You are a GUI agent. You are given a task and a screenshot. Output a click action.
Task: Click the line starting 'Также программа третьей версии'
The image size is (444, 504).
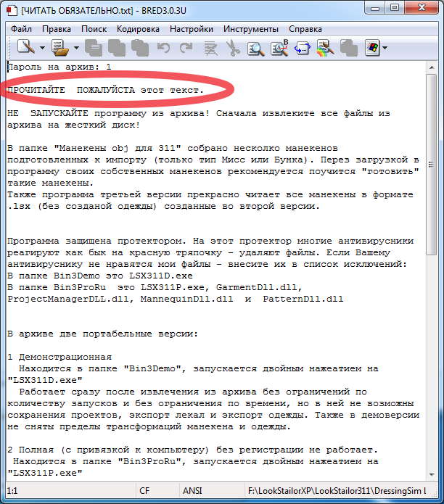(210, 194)
